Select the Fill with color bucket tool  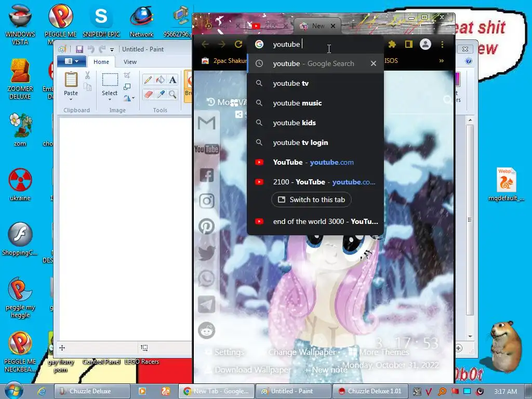coord(161,79)
